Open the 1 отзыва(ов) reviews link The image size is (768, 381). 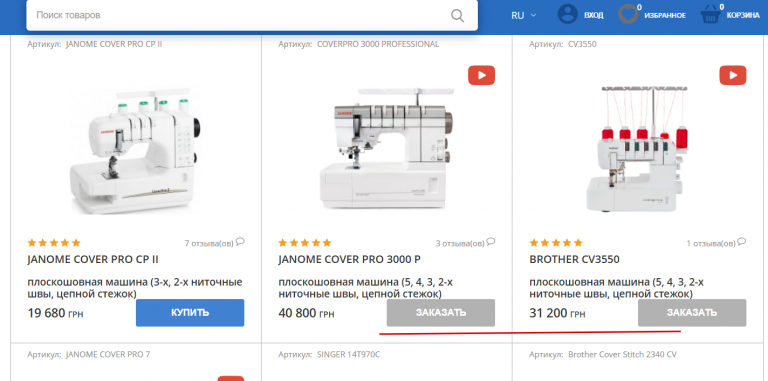[x=711, y=243]
